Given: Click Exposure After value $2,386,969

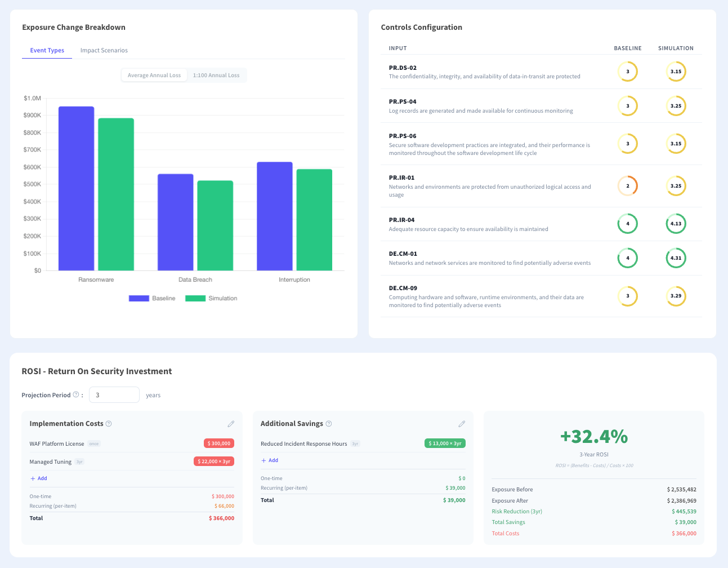Looking at the screenshot, I should point(681,501).
